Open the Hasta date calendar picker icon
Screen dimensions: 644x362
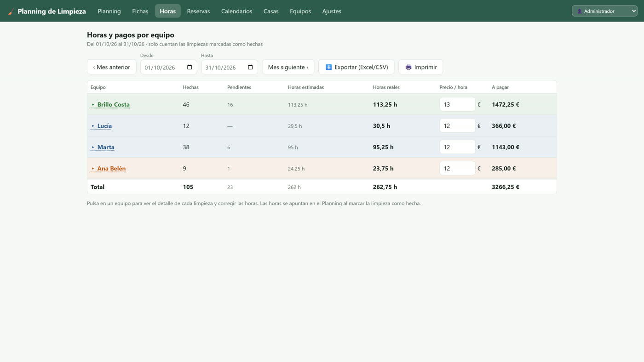tap(250, 67)
